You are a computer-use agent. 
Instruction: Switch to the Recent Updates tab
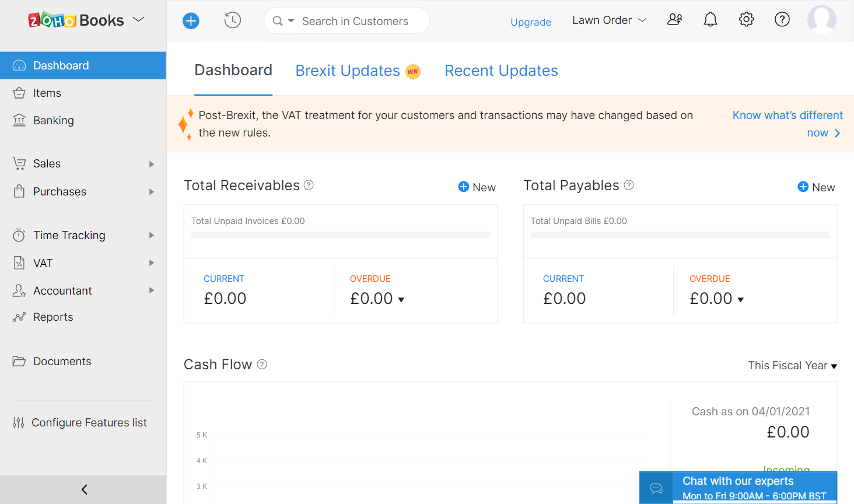coord(501,71)
